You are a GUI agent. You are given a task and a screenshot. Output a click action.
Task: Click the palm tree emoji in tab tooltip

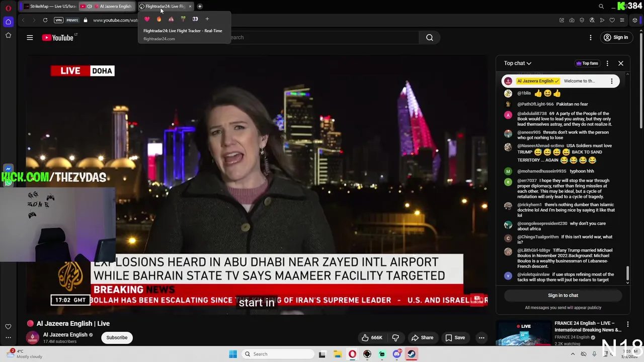pyautogui.click(x=183, y=19)
